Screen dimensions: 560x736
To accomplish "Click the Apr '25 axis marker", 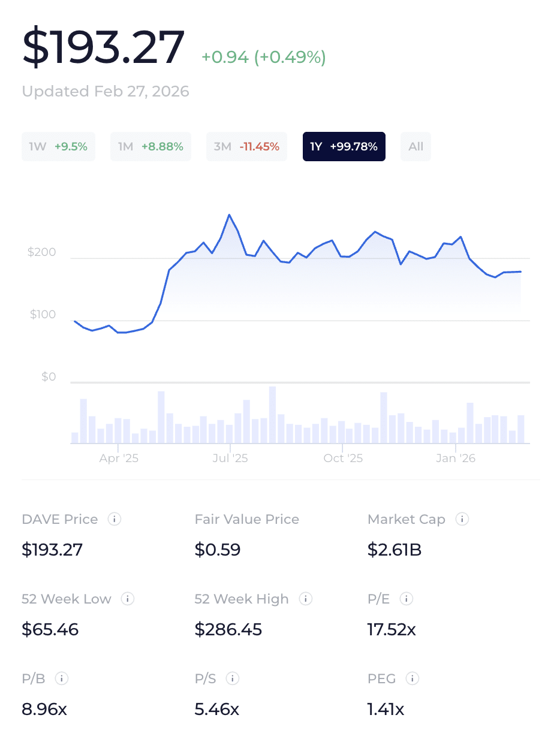I will coord(119,459).
